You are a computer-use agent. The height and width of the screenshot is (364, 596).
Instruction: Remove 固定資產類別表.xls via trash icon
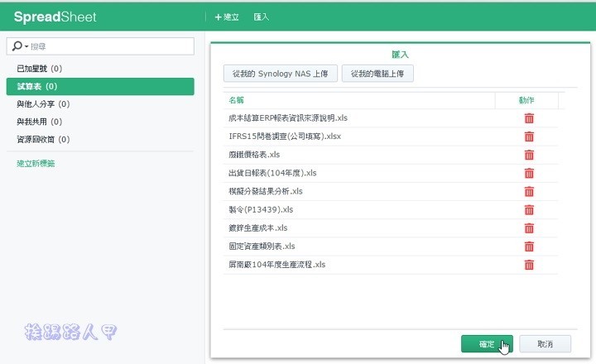click(529, 247)
